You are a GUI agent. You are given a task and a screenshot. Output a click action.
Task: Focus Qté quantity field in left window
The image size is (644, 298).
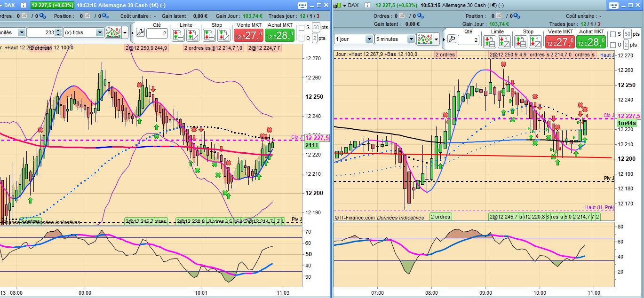pyautogui.click(x=157, y=34)
